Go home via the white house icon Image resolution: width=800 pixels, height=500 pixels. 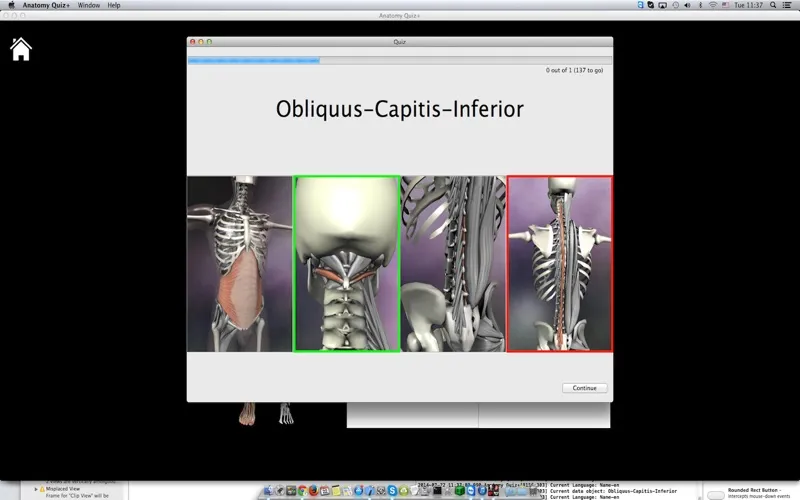pyautogui.click(x=21, y=49)
